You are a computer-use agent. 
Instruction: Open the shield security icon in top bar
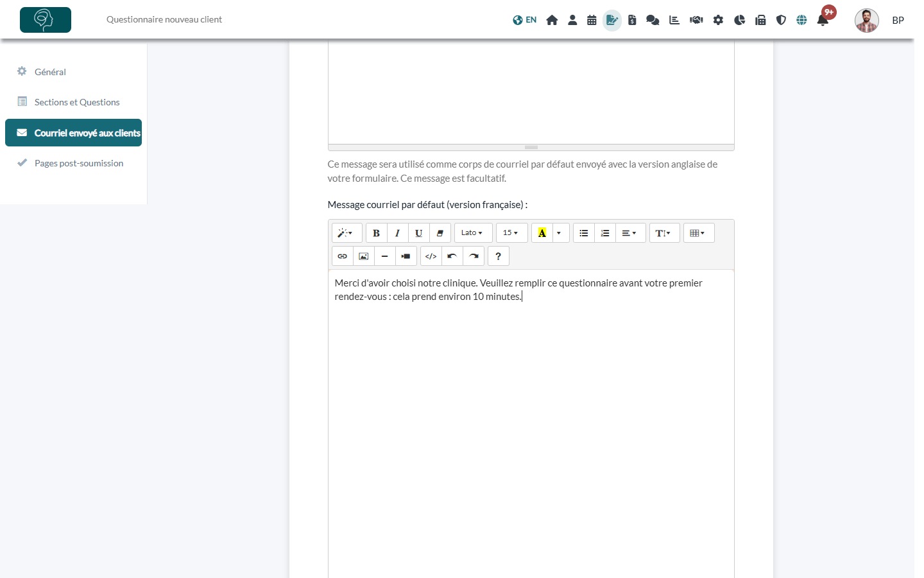click(781, 20)
